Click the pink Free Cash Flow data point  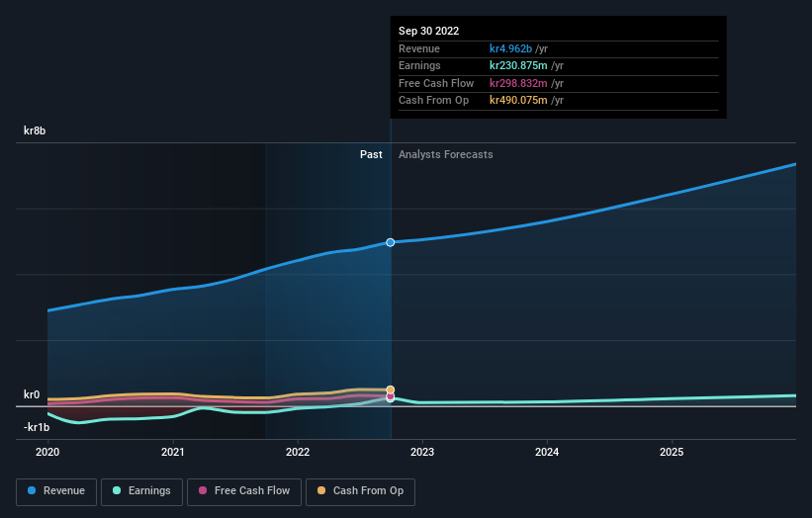tap(391, 396)
